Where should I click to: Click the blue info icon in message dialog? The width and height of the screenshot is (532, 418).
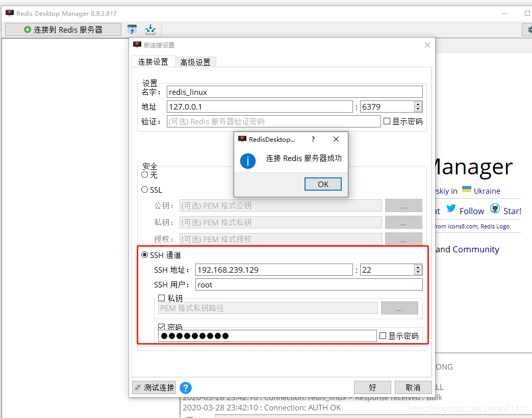[248, 161]
